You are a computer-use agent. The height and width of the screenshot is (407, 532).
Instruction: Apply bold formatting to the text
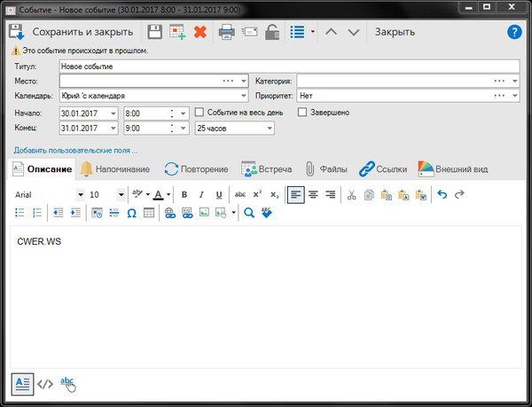[184, 195]
